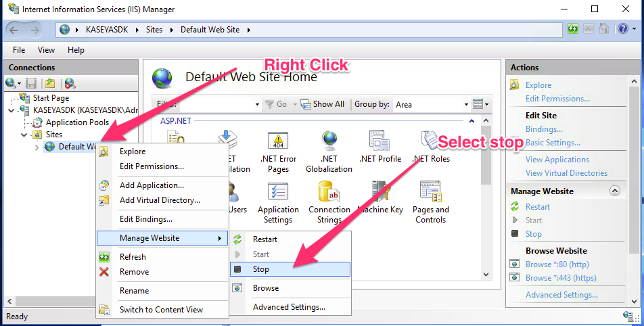
Task: Click the navigation Forward arrow
Action: (x=35, y=30)
